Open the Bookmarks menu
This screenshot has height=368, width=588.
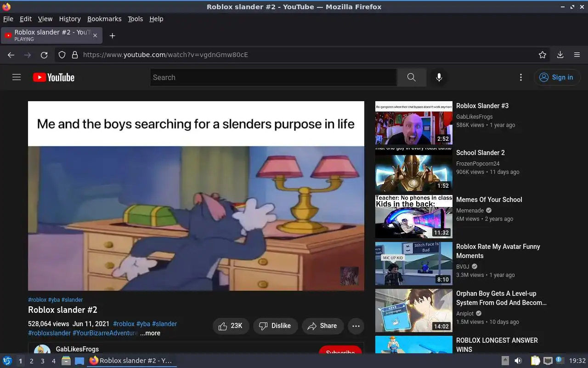tap(104, 19)
